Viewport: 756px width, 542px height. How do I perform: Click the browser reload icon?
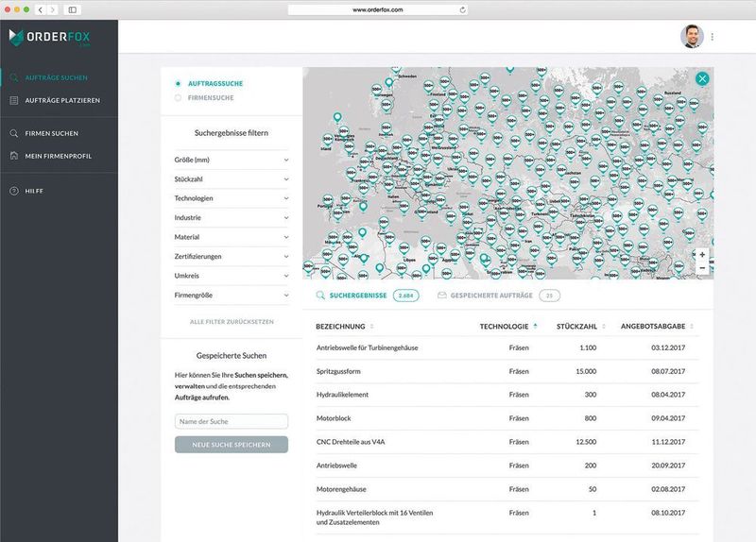click(x=462, y=9)
